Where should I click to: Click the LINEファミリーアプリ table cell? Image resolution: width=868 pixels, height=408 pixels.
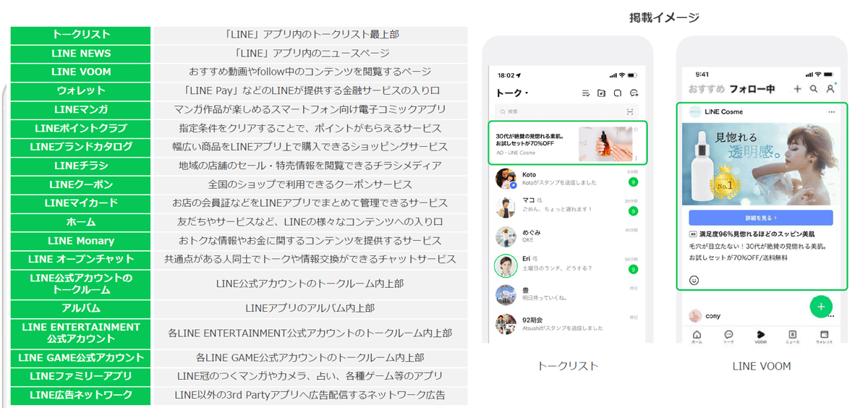(81, 377)
